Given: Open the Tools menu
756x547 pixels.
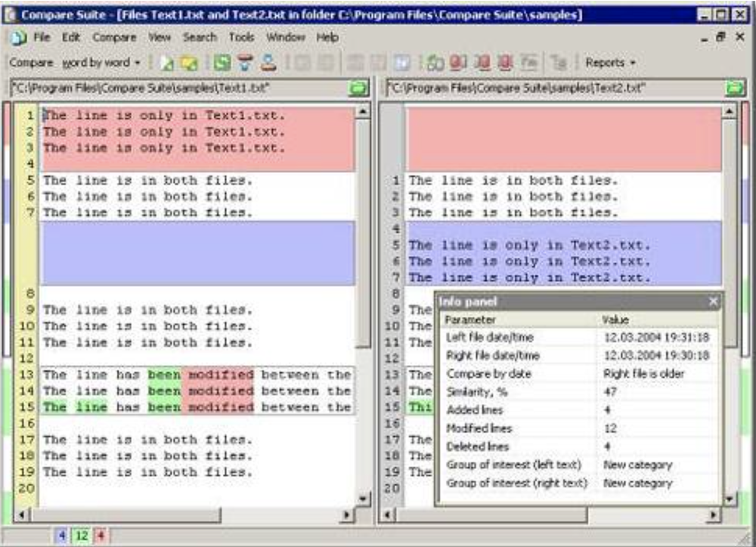Looking at the screenshot, I should tap(241, 37).
